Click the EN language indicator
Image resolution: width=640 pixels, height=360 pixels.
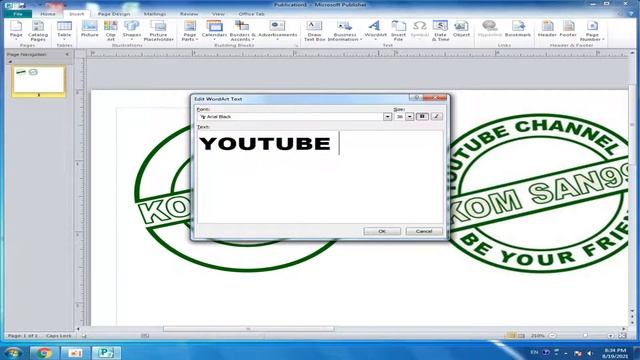534,352
